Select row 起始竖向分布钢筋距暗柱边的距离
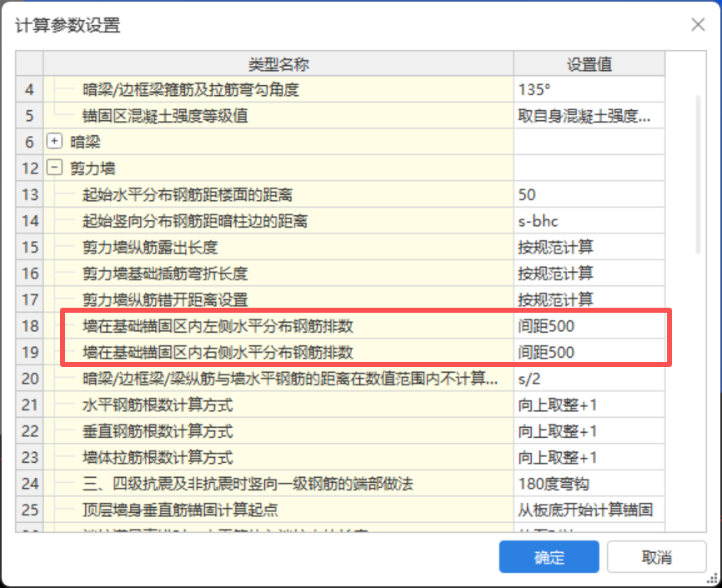This screenshot has height=588, width=722. (x=278, y=220)
